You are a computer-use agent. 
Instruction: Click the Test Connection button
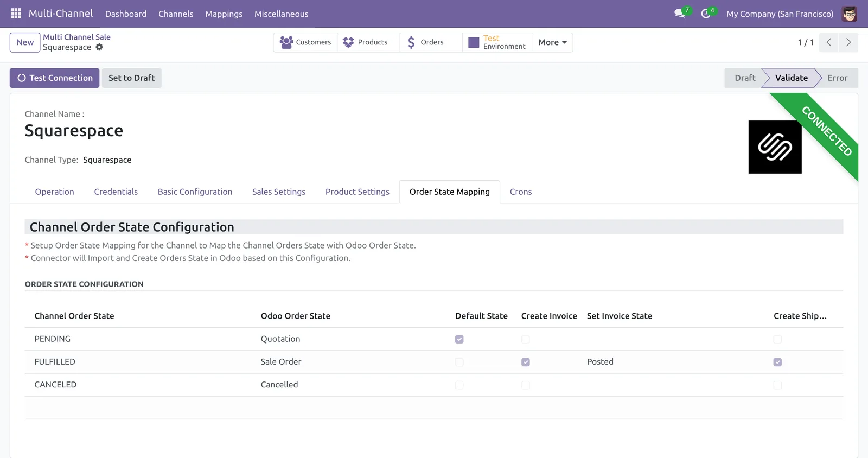coord(54,78)
